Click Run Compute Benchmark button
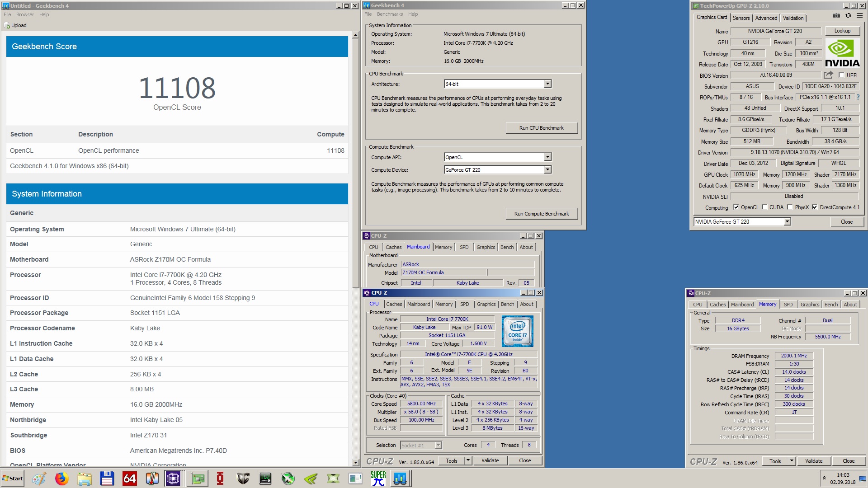Viewport: 868px width, 488px height. (542, 214)
